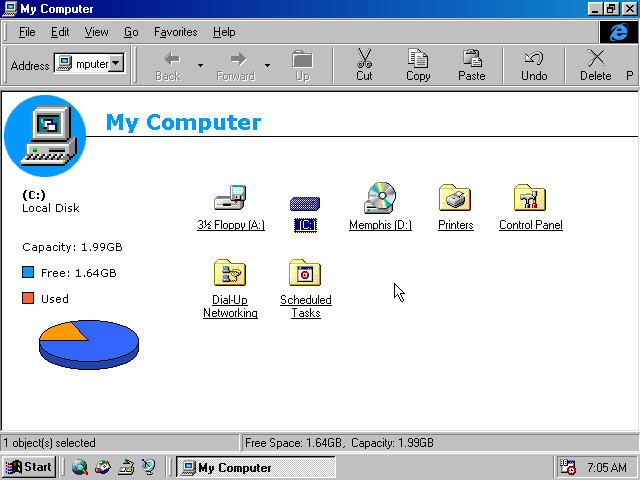Click the 'Free: 1.64GB' text
640x480 pixels.
[x=78, y=273]
